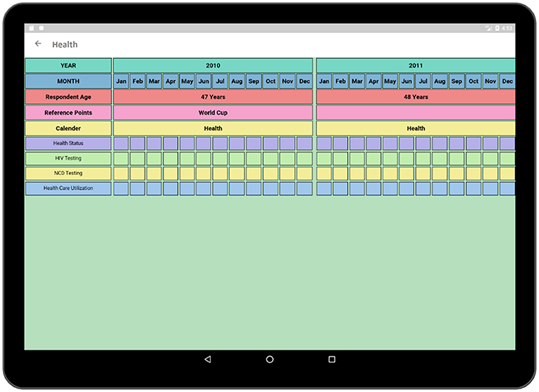Select Sep month in 2010
This screenshot has width=539, height=392.
(x=254, y=82)
